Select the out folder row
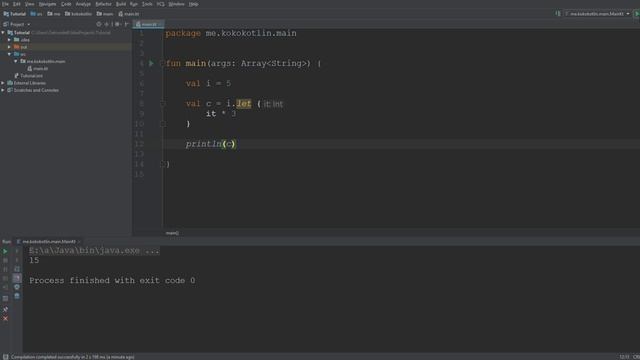 point(66,47)
